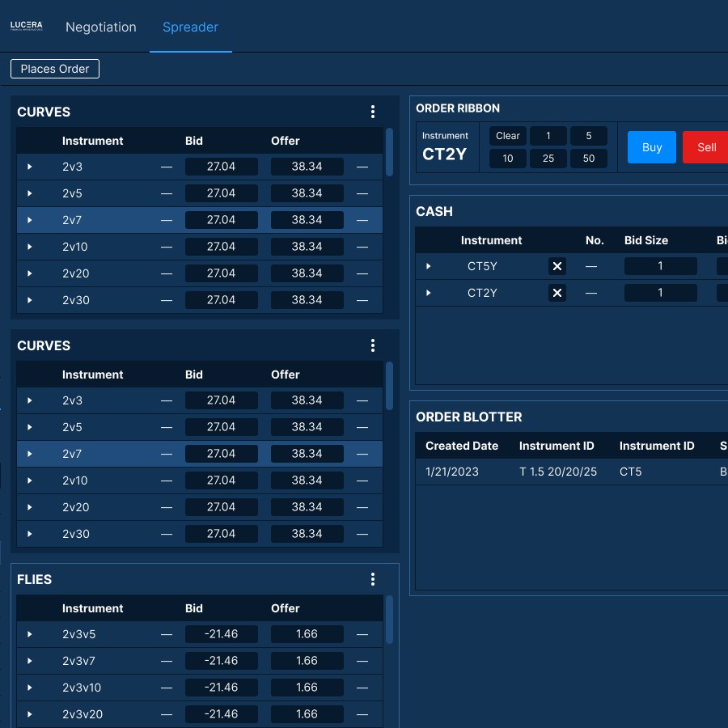This screenshot has width=728, height=728.
Task: Expand 2v20 row in second Curves panel
Action: pyautogui.click(x=30, y=507)
